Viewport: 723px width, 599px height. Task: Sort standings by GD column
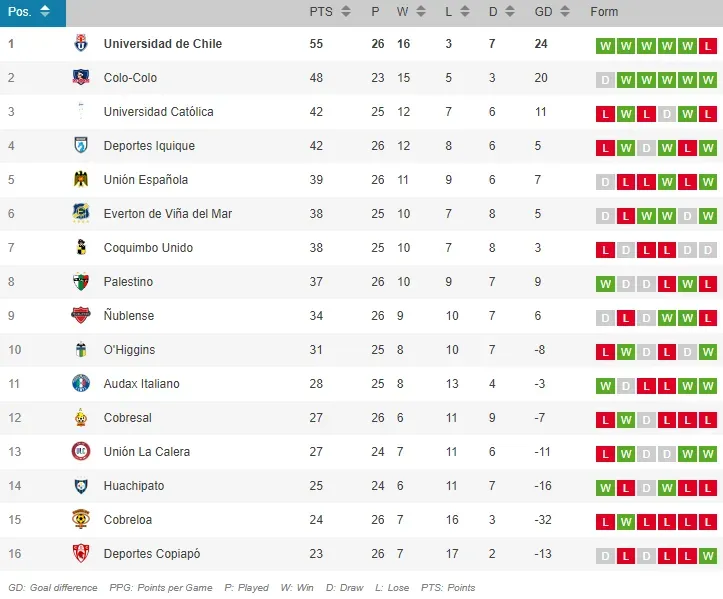click(552, 12)
